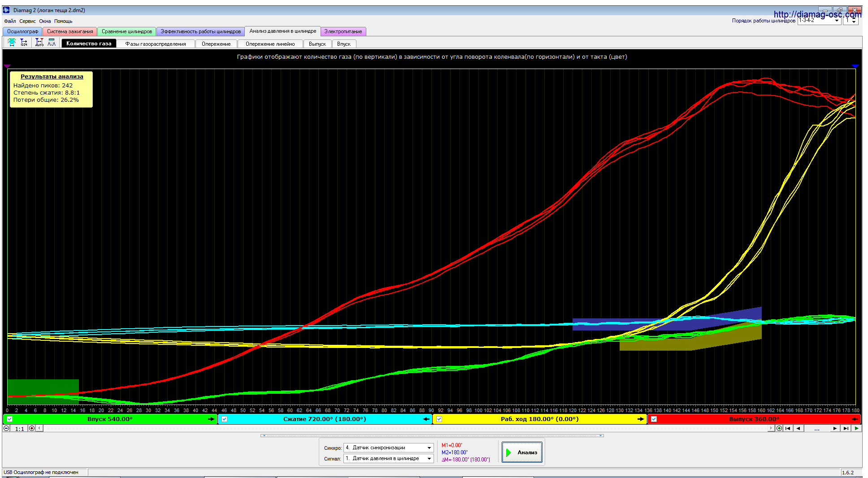Collapse the panel with left blue triangle
The image size is (868, 478).
[264, 435]
